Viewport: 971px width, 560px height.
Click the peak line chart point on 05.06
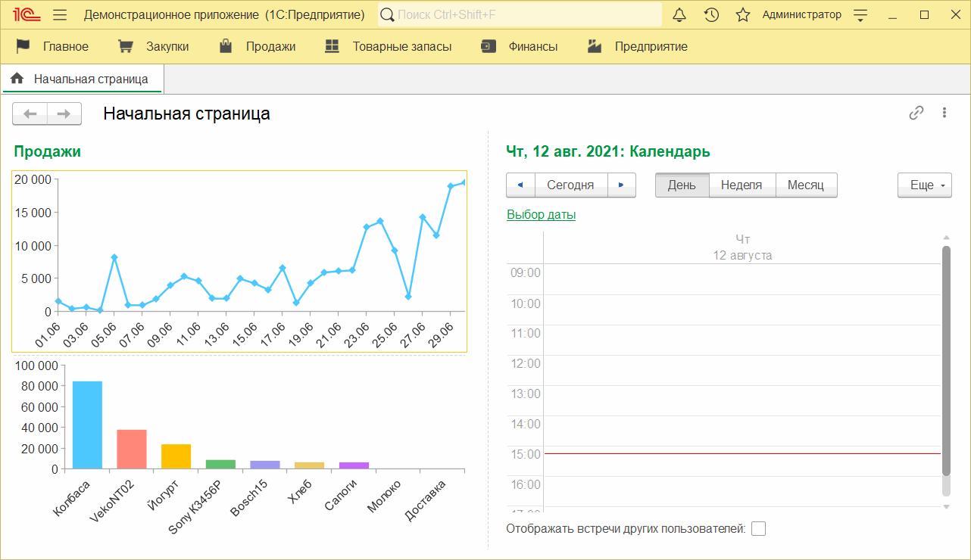[x=114, y=257]
